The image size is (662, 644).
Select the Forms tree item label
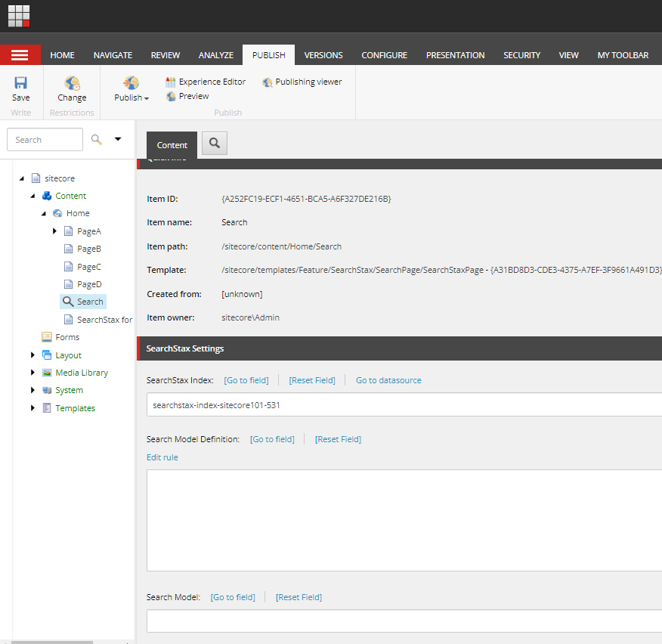click(67, 337)
